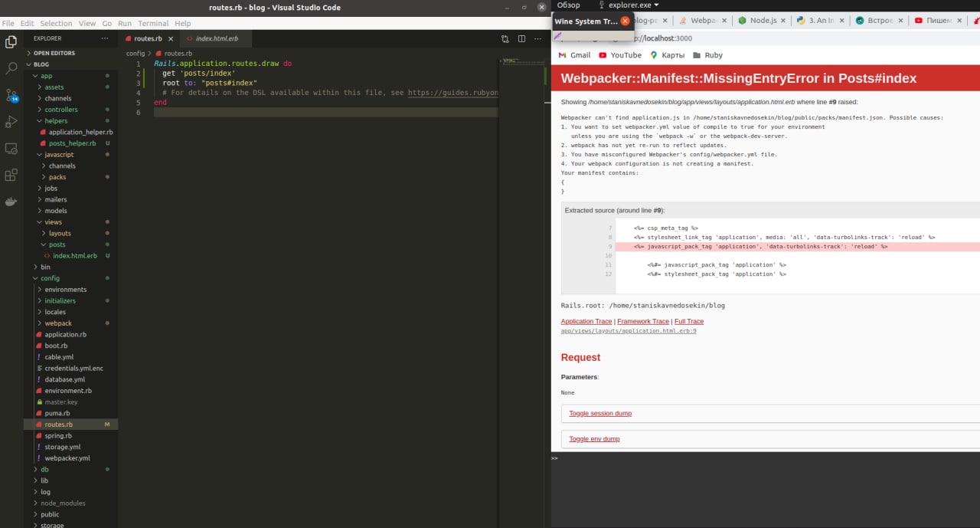Click Toggle env dump link
Screen dimensions: 980x528
(594, 438)
